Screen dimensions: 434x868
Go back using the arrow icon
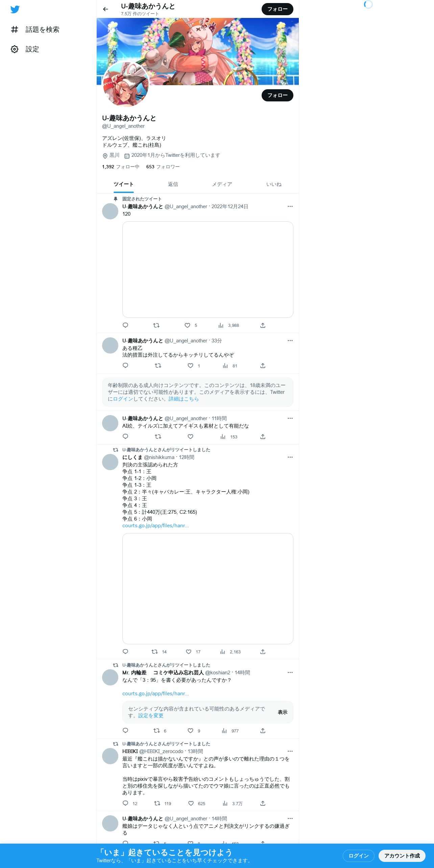click(x=105, y=9)
